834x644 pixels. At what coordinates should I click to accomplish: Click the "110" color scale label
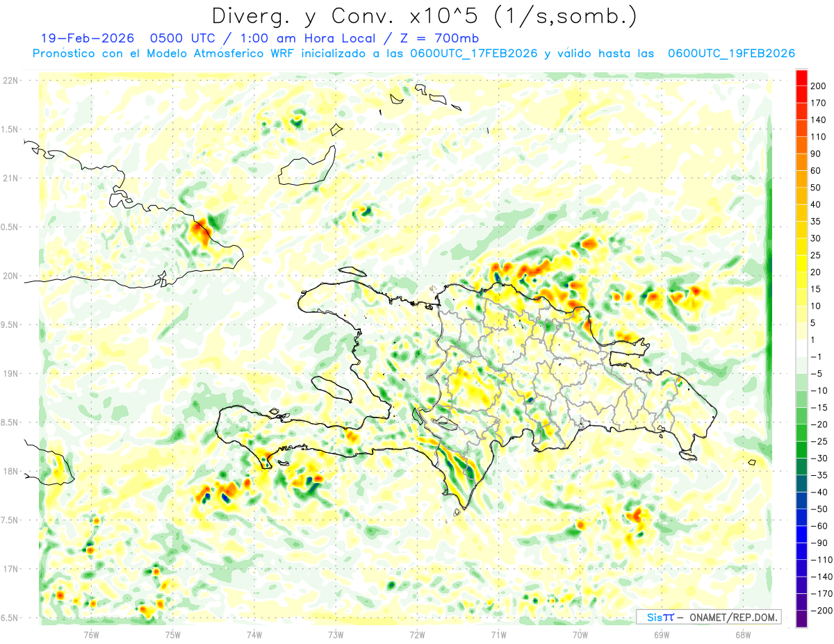pos(818,137)
